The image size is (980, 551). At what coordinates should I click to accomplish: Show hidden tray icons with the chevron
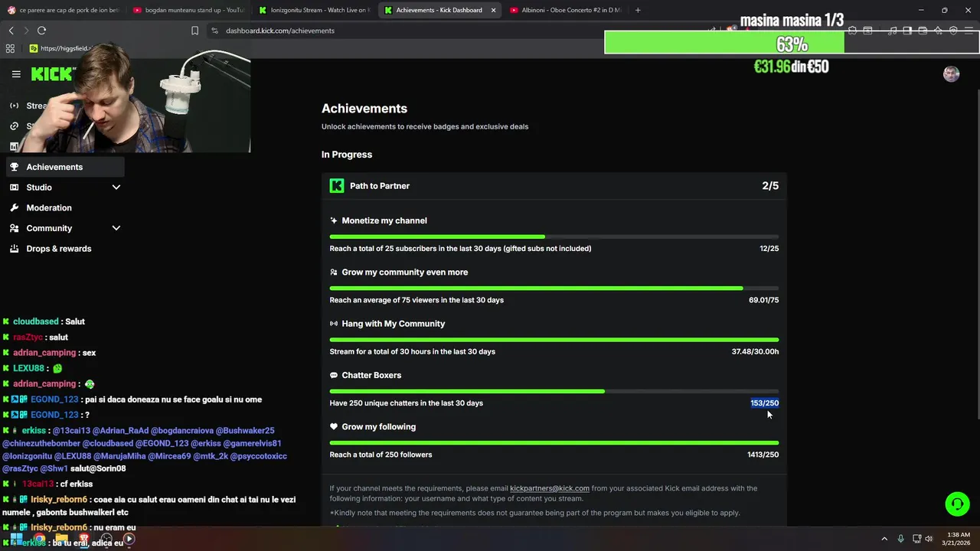tap(884, 539)
